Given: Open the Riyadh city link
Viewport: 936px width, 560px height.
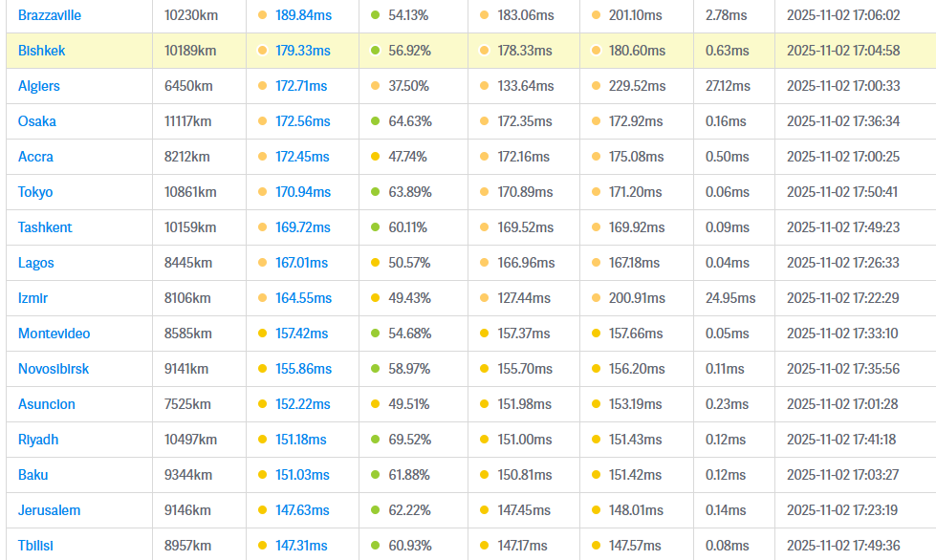Looking at the screenshot, I should [38, 440].
